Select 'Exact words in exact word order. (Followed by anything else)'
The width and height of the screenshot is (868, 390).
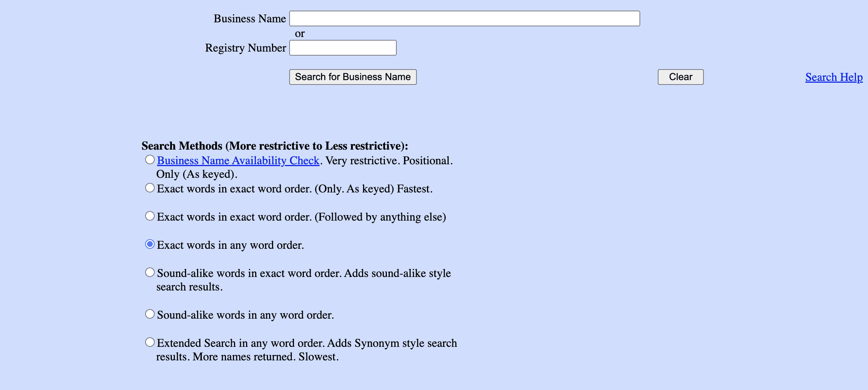tap(150, 216)
